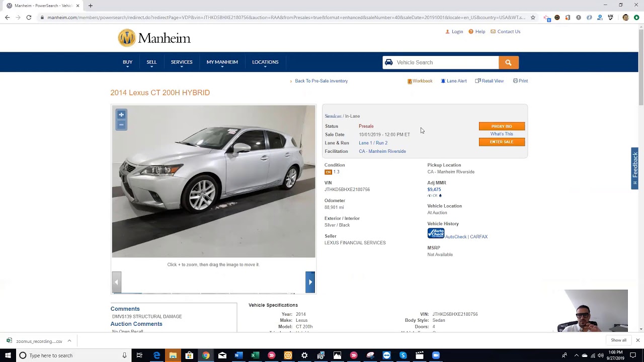Screen dimensions: 644x362
Task: Add vehicle to Workbook
Action: click(420, 81)
